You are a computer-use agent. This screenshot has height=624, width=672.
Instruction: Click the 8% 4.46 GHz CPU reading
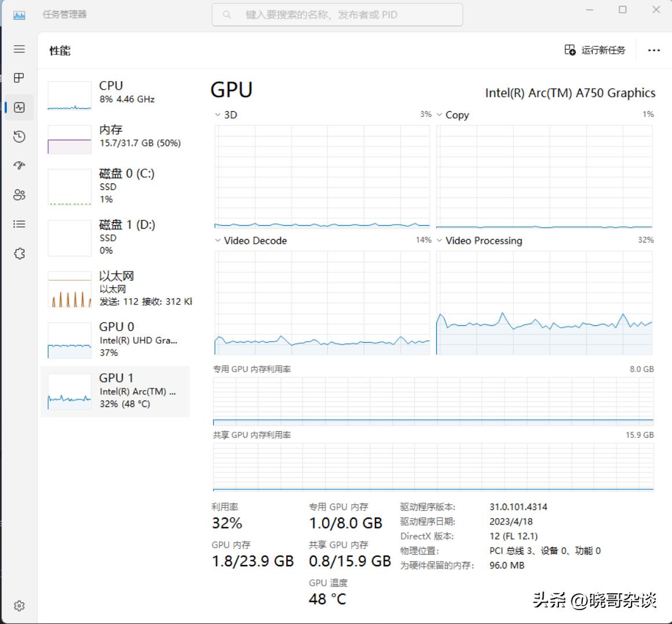[x=127, y=100]
